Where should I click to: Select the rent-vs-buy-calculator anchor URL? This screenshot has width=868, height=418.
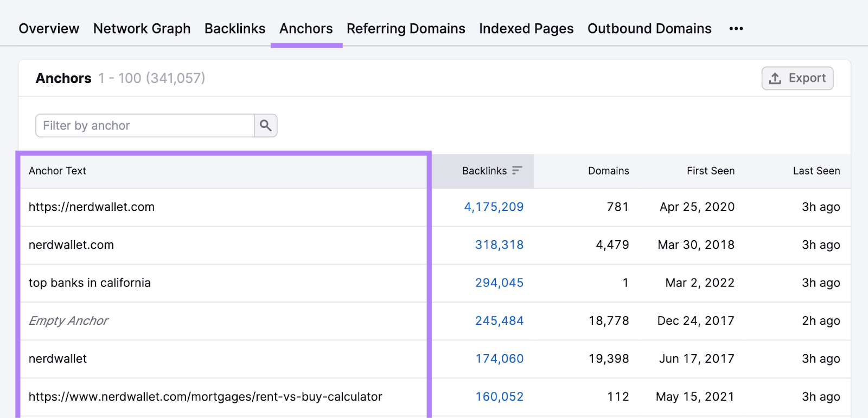pyautogui.click(x=206, y=396)
